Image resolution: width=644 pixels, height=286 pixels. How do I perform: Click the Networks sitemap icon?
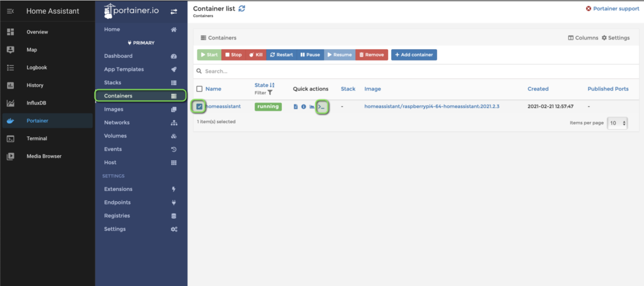(x=174, y=123)
